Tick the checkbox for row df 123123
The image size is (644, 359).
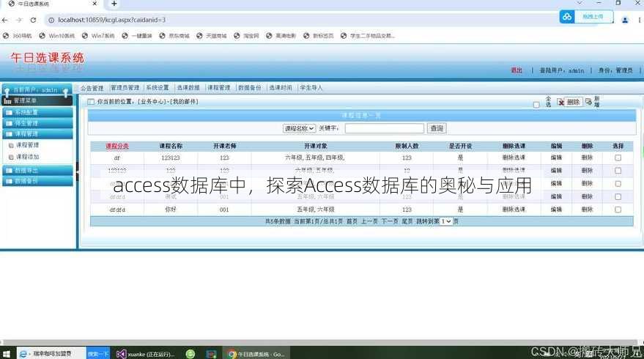[x=618, y=158]
